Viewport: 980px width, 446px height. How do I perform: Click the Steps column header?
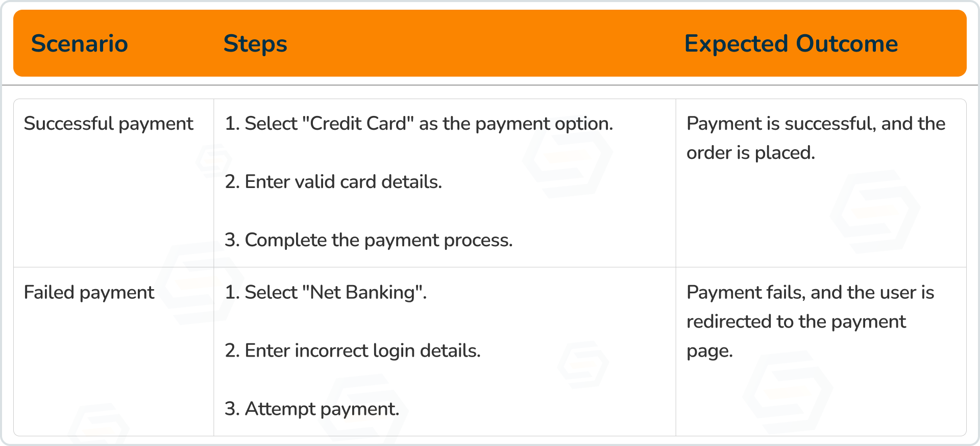255,43
